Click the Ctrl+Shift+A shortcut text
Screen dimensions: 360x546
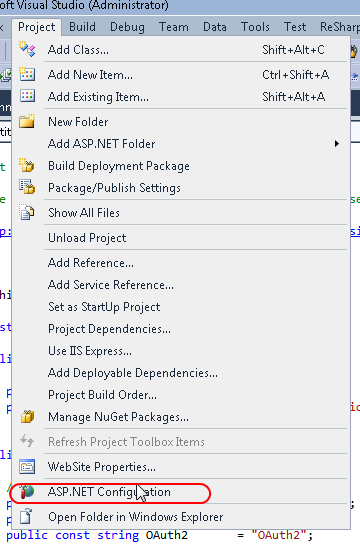click(295, 75)
